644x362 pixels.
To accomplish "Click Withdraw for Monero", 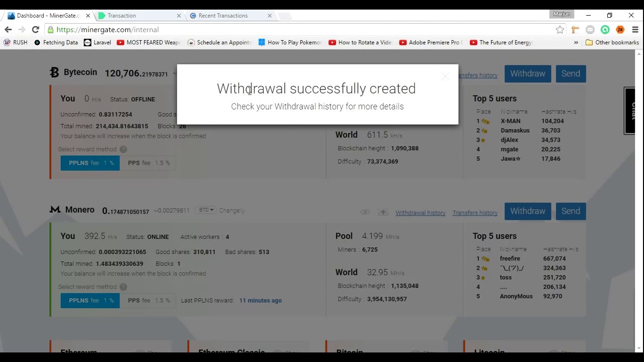I will (x=528, y=211).
